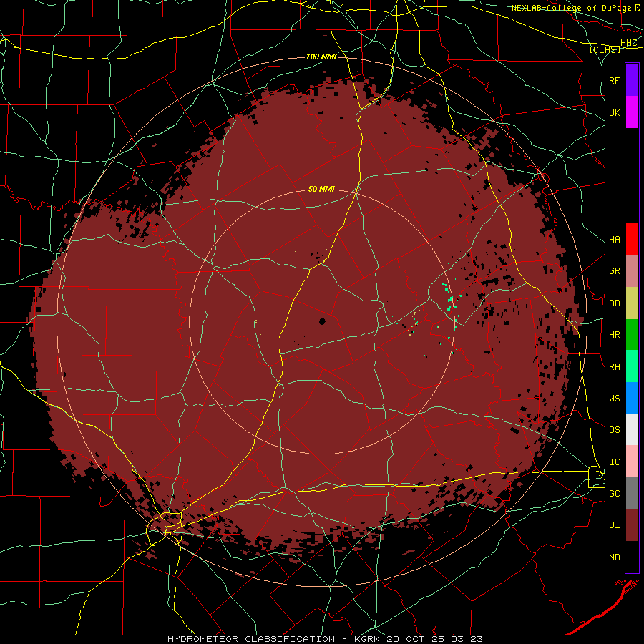Click the [CLAS] units label
The width and height of the screenshot is (644, 644).
(605, 49)
